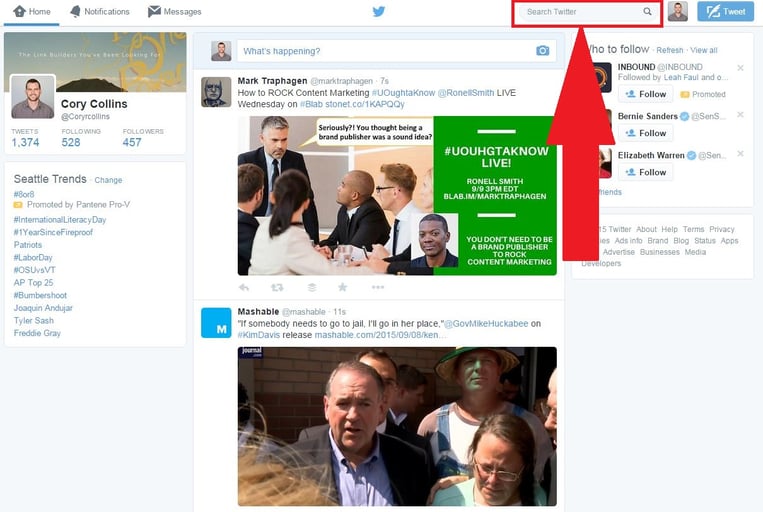Favorite Mark Traphagen's tweet with star
The image size is (763, 512).
(343, 287)
